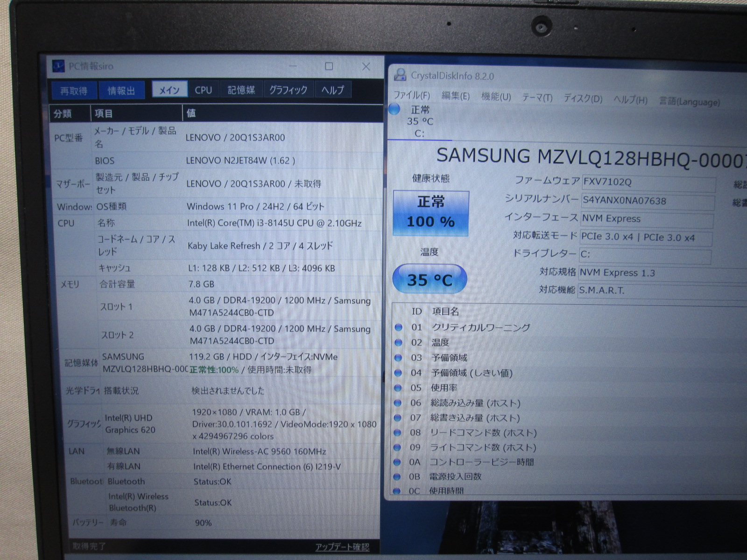Screen dimensions: 747x560
Task: Click the 対応転送モード field PCIe 3.0 x4
Action: [x=646, y=237]
